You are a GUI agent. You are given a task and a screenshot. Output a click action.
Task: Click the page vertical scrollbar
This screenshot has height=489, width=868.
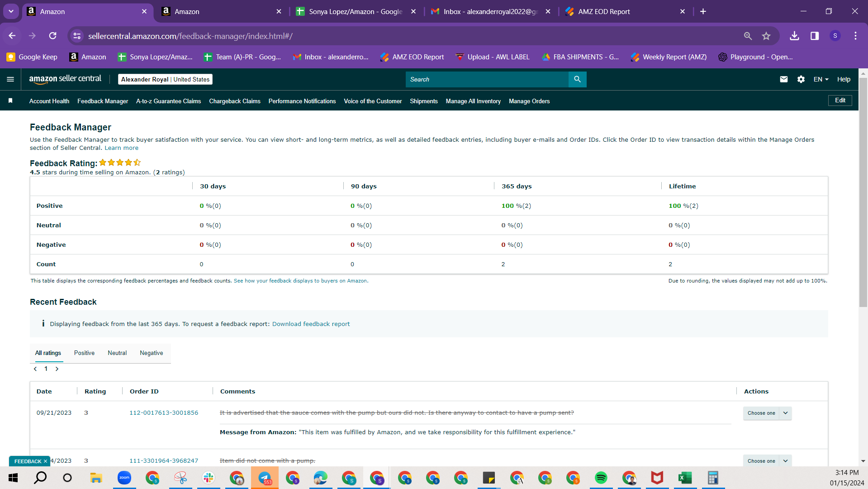click(x=863, y=192)
